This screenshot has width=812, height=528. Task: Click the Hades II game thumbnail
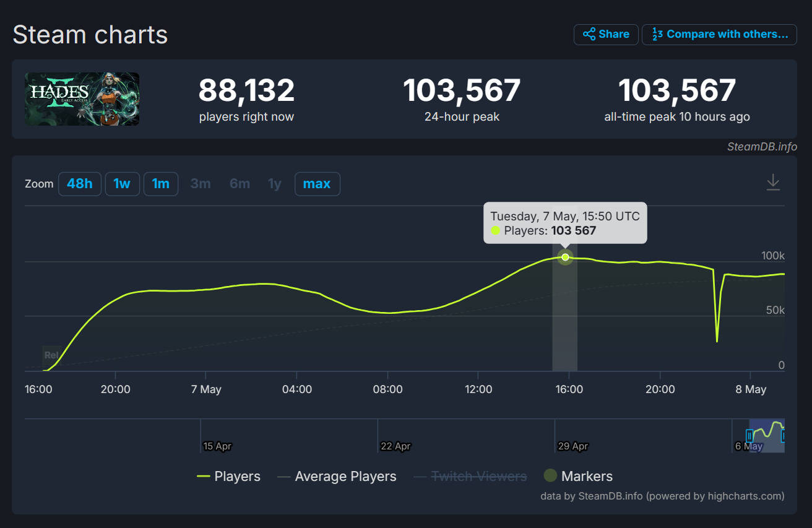pyautogui.click(x=82, y=99)
